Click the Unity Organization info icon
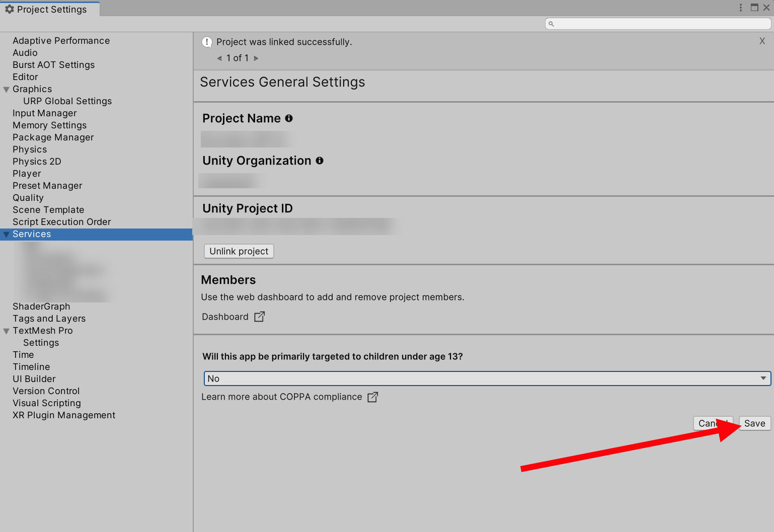The height and width of the screenshot is (532, 774). click(320, 161)
